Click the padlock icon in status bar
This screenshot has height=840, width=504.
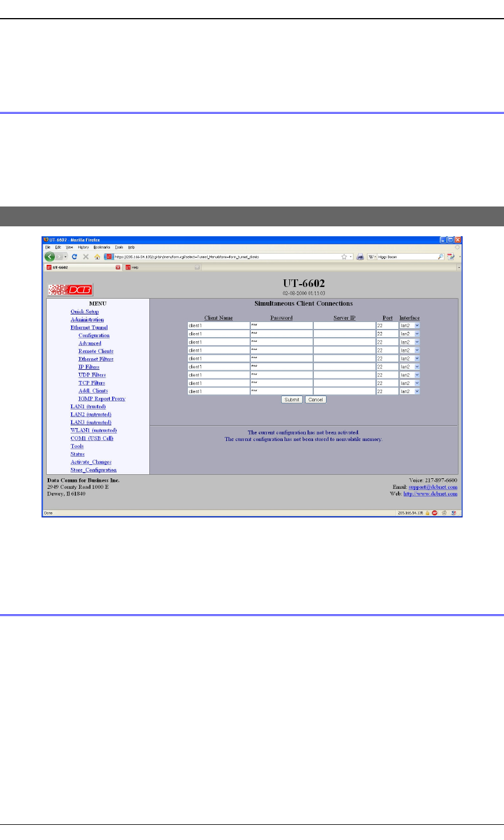coord(428,513)
